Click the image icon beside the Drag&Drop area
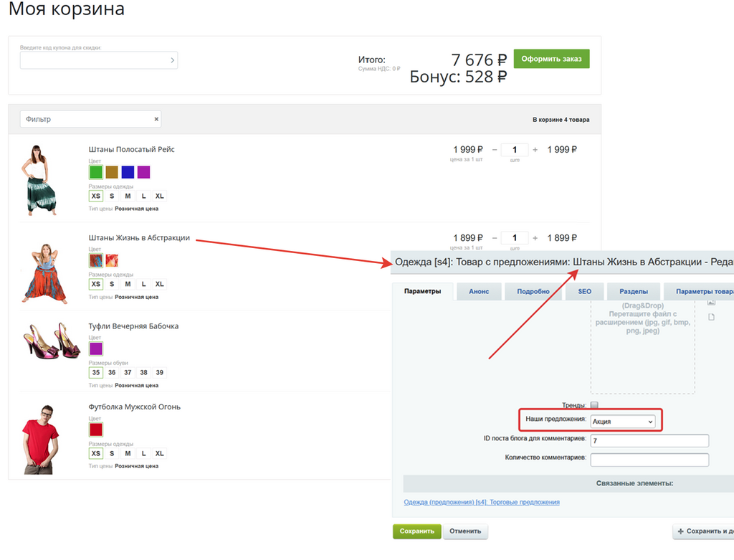734x560 pixels. coord(711,304)
